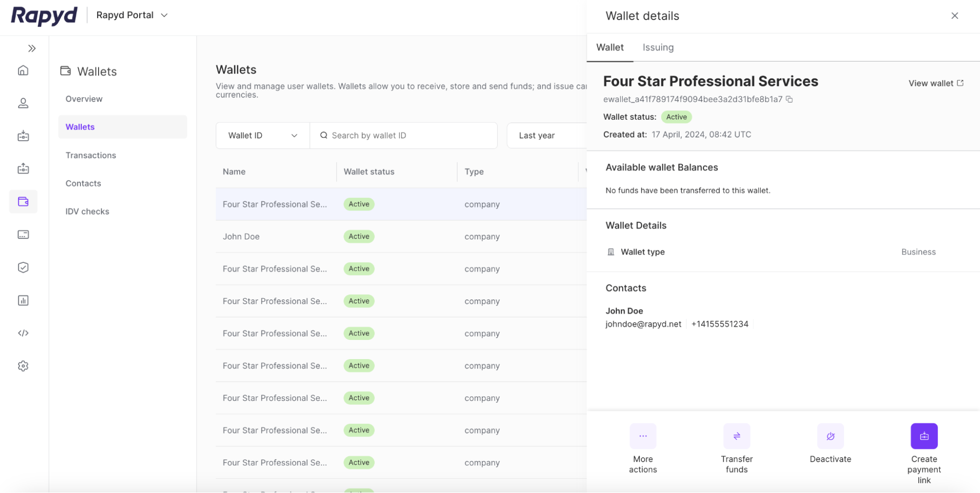Switch to the Issuing tab

point(658,48)
